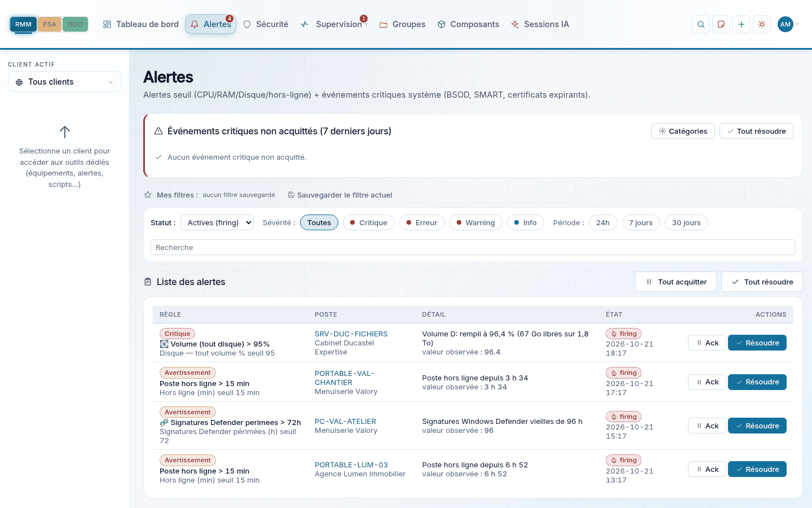Click the shield icon of Sécurité

247,24
